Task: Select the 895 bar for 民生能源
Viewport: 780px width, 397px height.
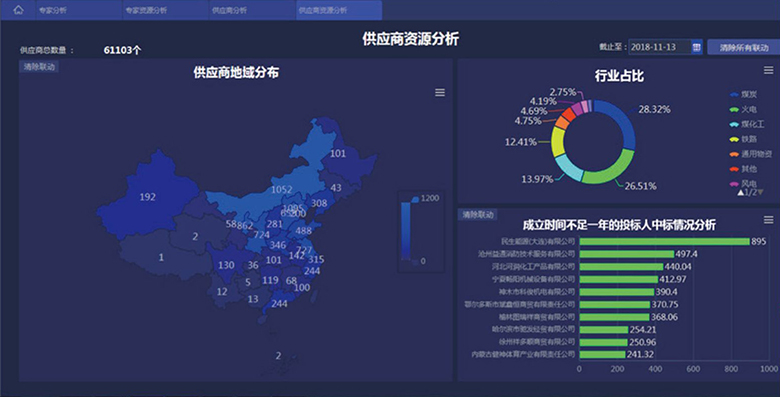Action: 665,241
